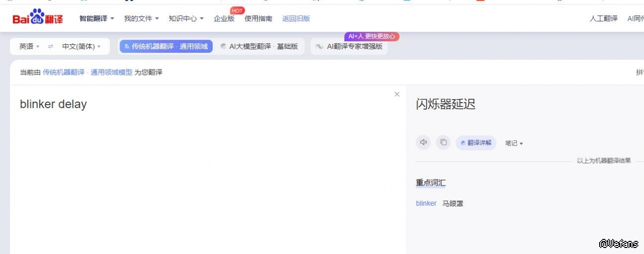Image resolution: width=644 pixels, height=254 pixels.
Task: Select target language 中文(简体) dropdown
Action: click(x=81, y=46)
